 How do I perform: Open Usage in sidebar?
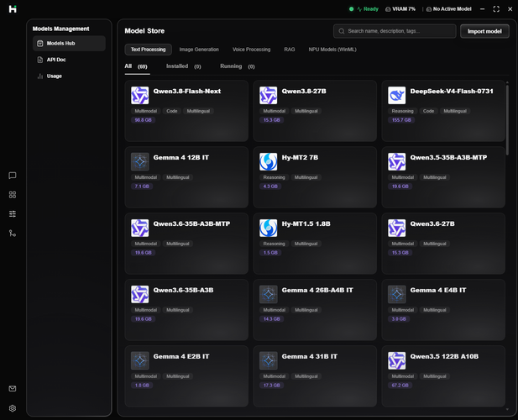(x=69, y=76)
